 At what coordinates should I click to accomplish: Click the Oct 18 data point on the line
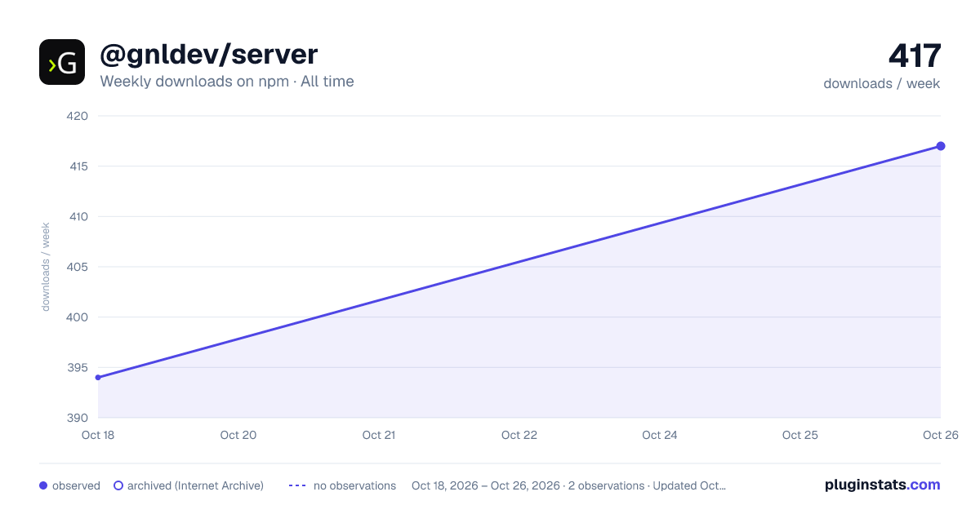(x=98, y=378)
